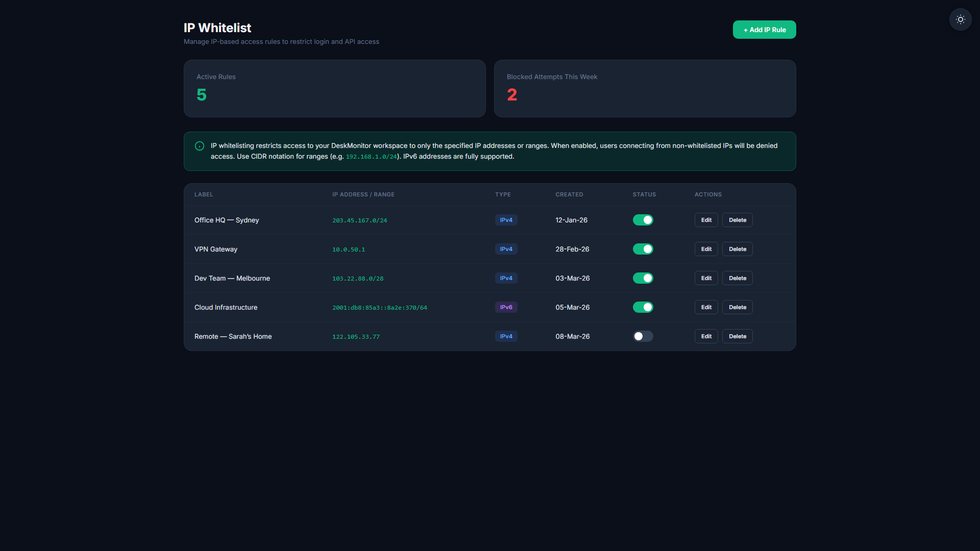Click the Created column header

569,194
